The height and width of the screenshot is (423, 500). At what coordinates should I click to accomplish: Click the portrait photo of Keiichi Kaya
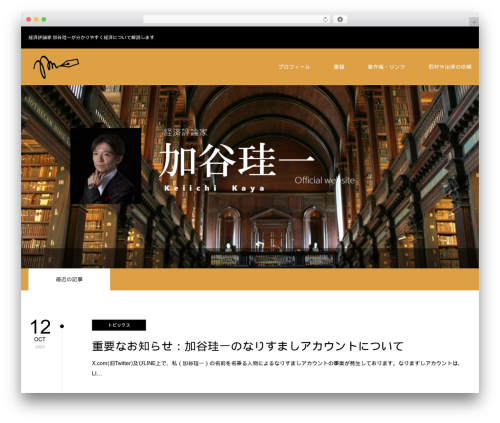point(106,166)
